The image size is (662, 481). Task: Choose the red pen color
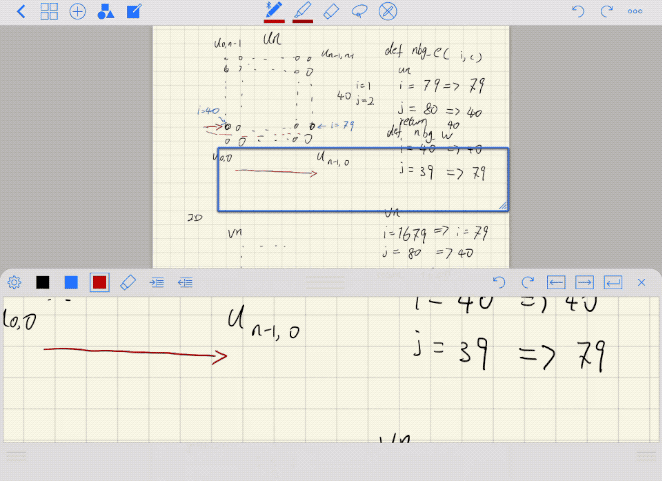click(100, 283)
